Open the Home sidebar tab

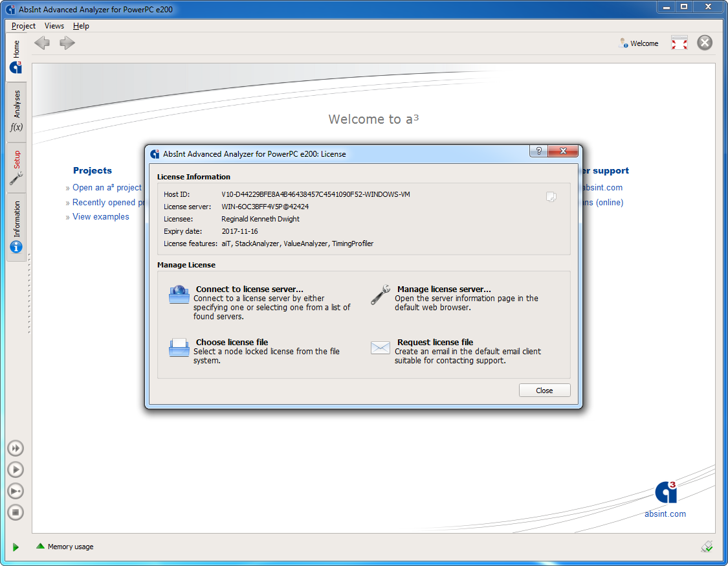coord(16,57)
